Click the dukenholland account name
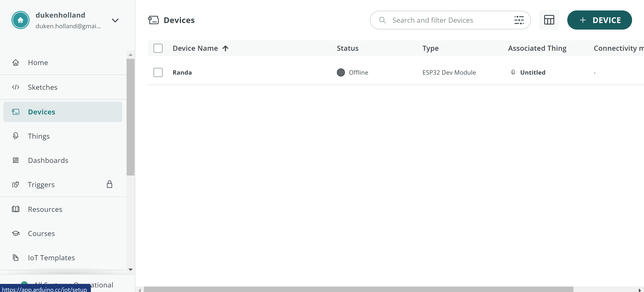644x292 pixels. click(60, 15)
